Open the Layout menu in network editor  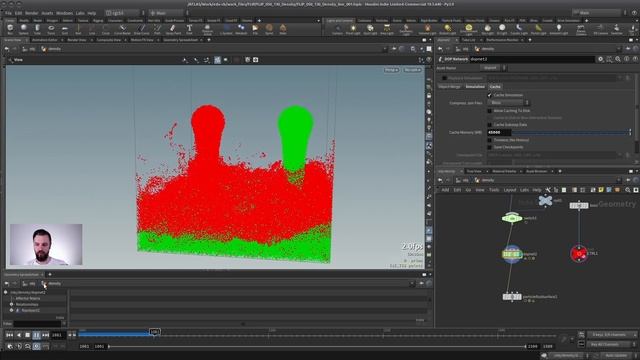tap(510, 190)
